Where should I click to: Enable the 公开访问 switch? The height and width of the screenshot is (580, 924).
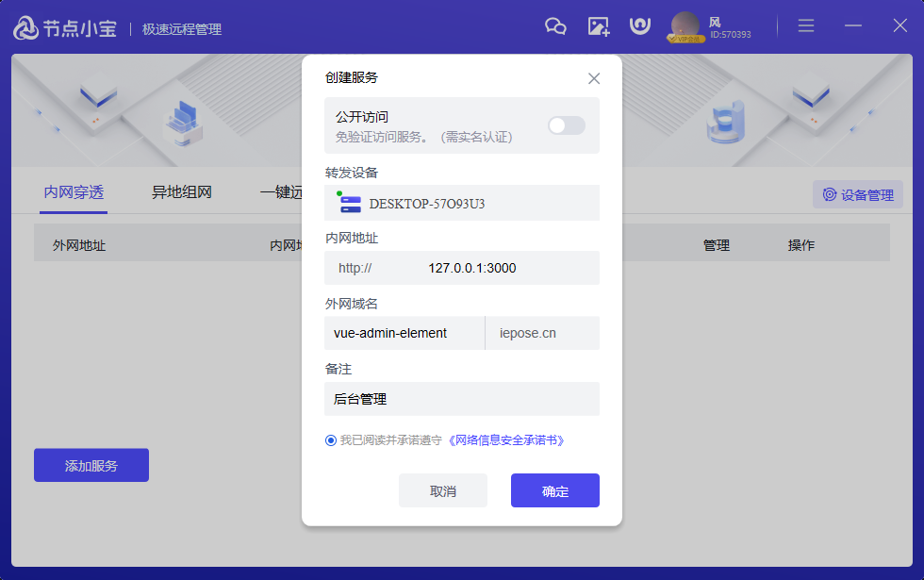pos(566,124)
